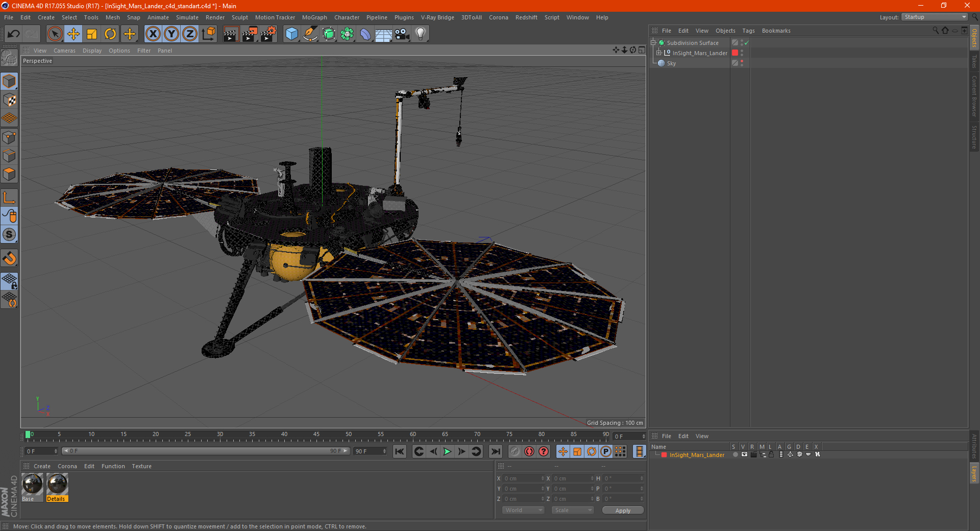Go to start of animation
This screenshot has height=531, width=980.
pyautogui.click(x=400, y=451)
